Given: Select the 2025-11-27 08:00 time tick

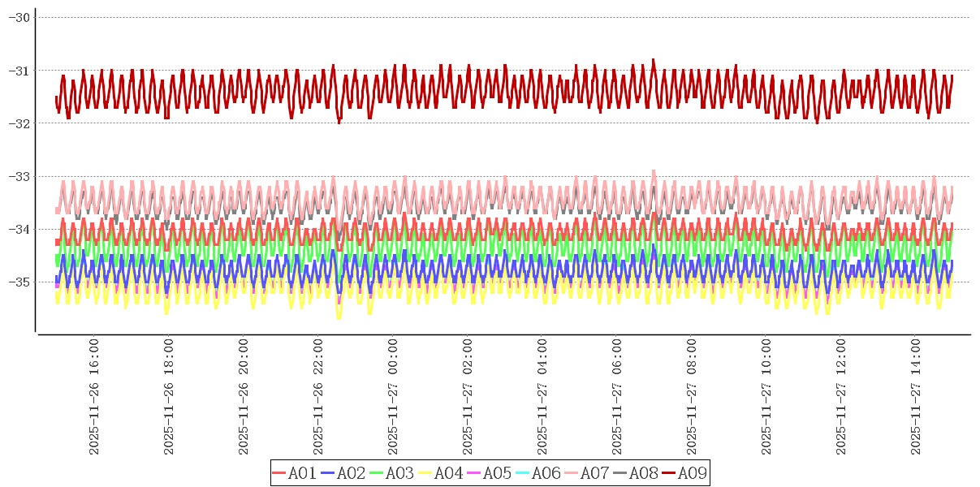Looking at the screenshot, I should point(691,398).
